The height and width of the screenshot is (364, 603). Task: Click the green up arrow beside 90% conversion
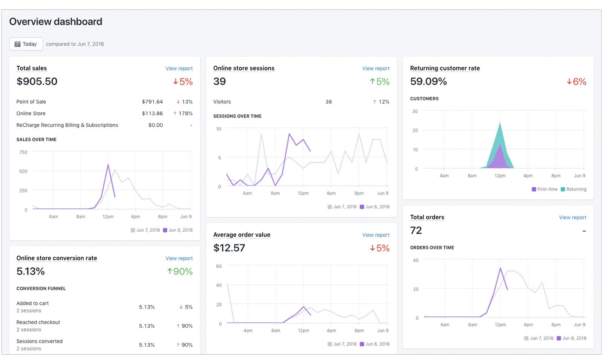pos(170,272)
